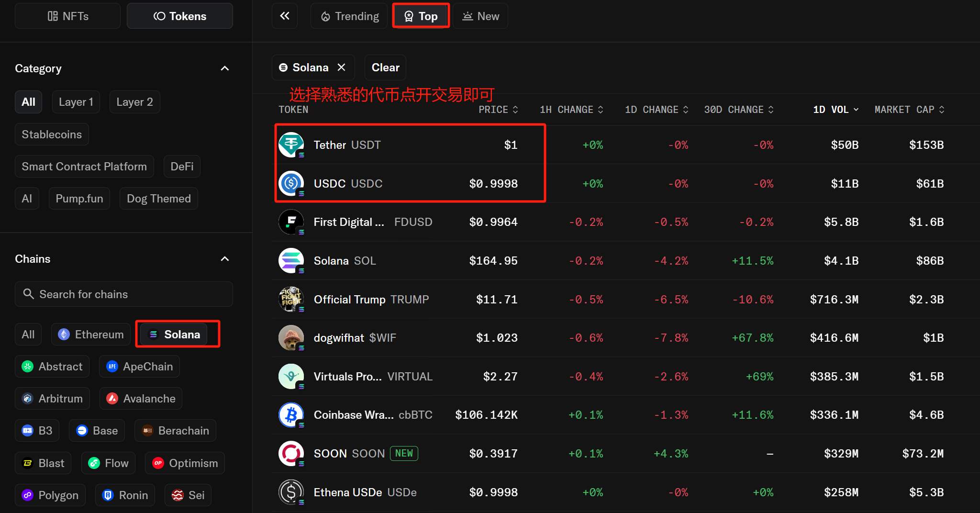980x513 pixels.
Task: Open the Top tab
Action: click(x=421, y=16)
